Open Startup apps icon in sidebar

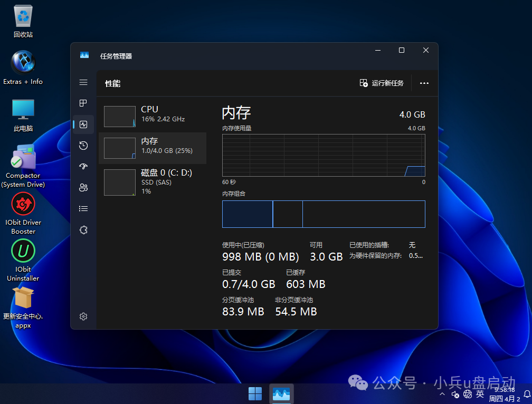point(83,167)
